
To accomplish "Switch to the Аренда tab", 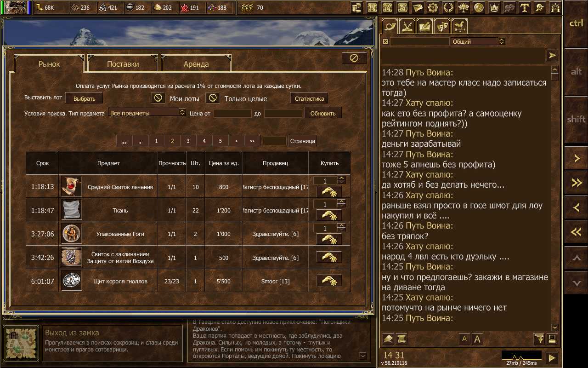I will pos(196,64).
